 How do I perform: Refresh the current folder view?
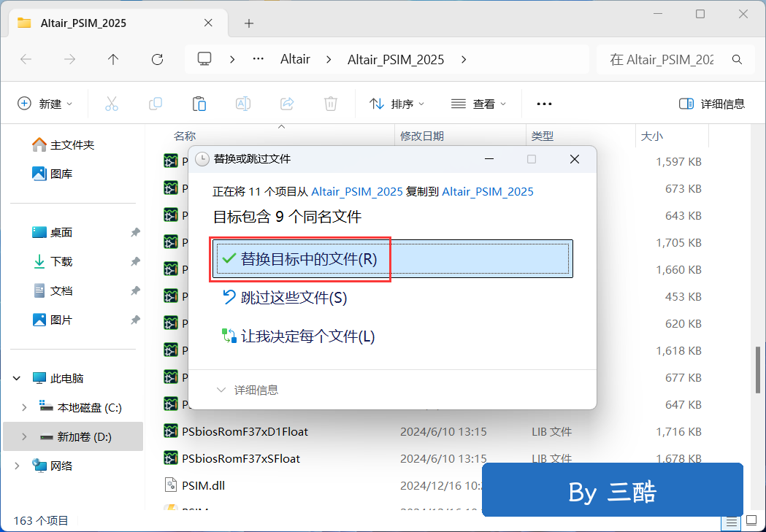pos(157,60)
